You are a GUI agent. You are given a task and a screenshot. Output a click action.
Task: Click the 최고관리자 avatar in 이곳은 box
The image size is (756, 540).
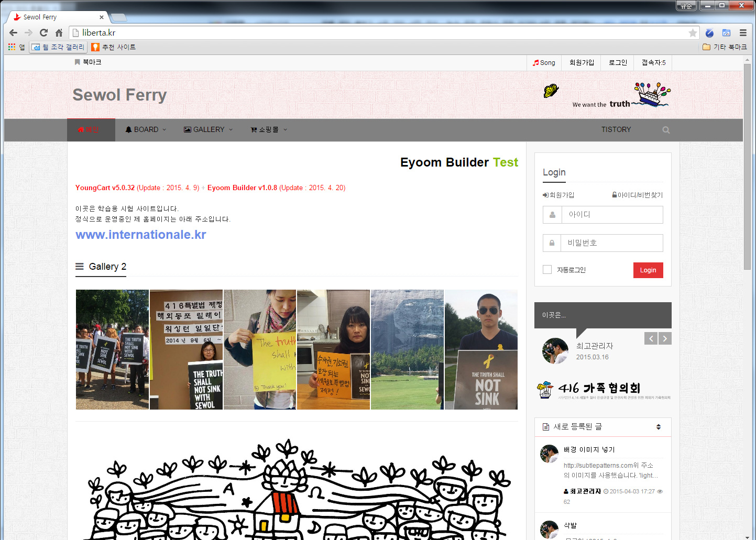coord(555,351)
